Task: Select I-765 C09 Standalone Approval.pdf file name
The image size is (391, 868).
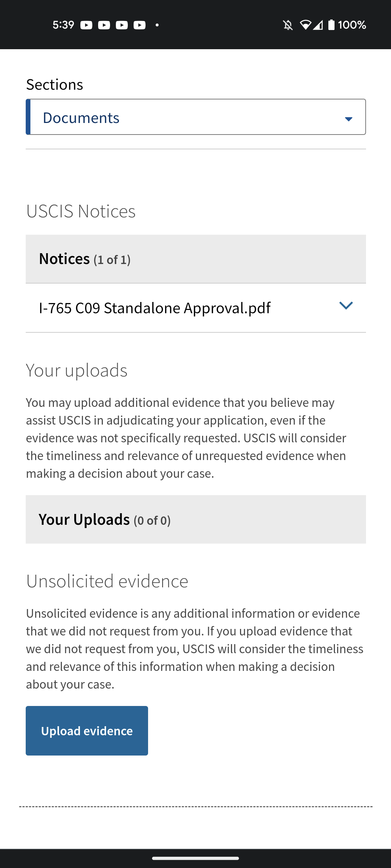Action: coord(155,308)
